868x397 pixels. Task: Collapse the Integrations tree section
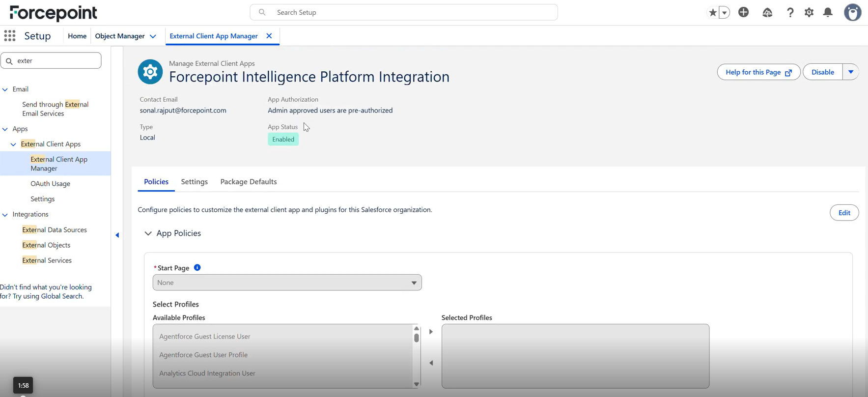click(5, 215)
